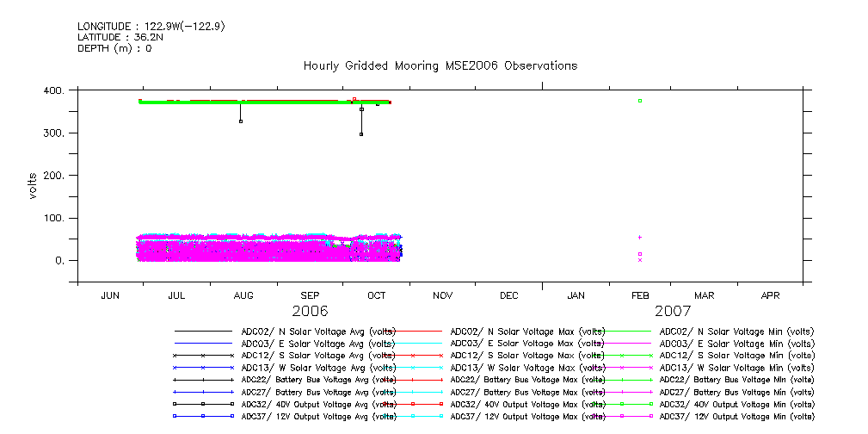
Task: Click the green square marker in February 2007
Action: point(640,101)
